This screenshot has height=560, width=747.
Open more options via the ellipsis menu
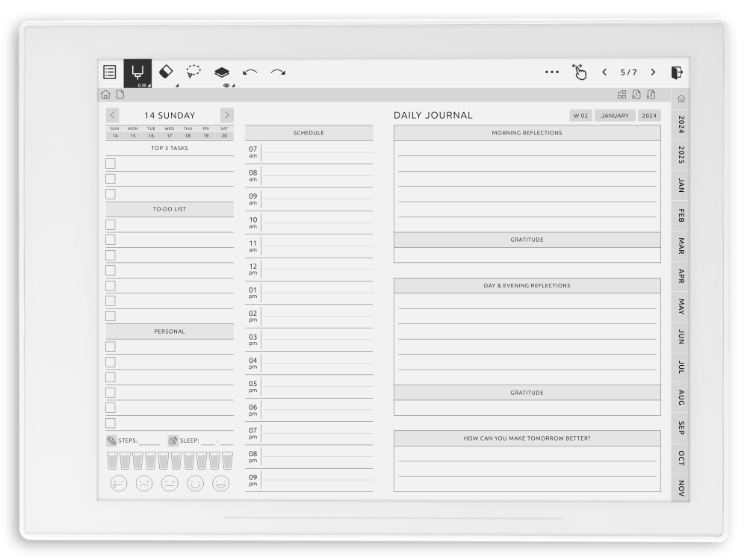click(552, 72)
